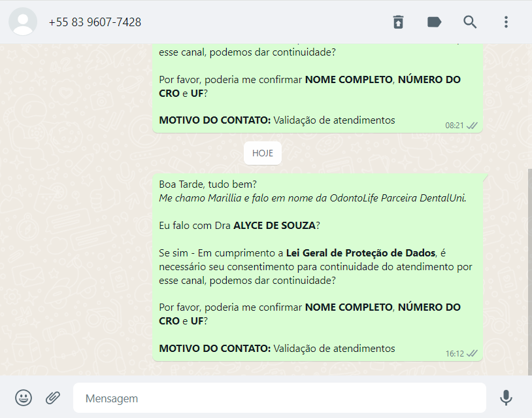532x418 pixels.
Task: Search within this chat using magnifier icon
Action: (x=470, y=22)
